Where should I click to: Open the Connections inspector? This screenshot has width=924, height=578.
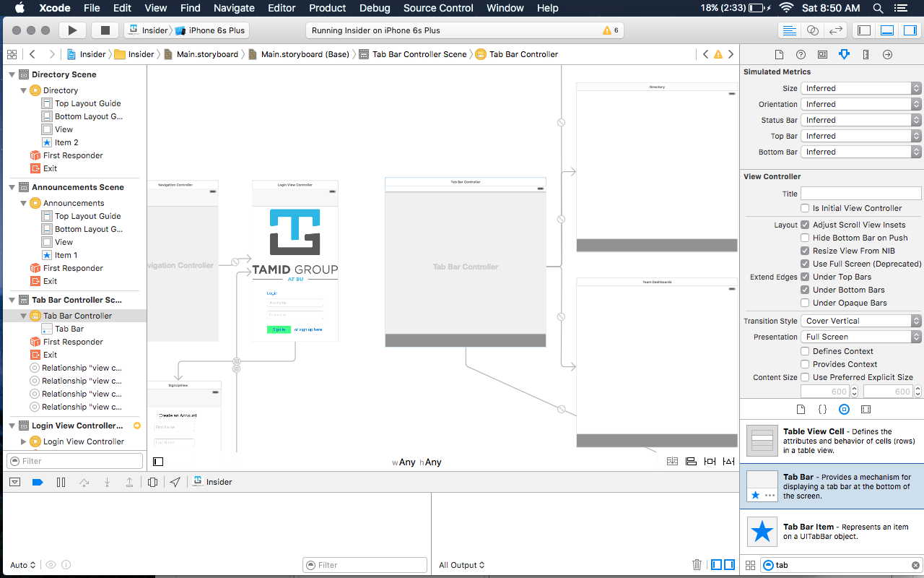click(x=887, y=54)
